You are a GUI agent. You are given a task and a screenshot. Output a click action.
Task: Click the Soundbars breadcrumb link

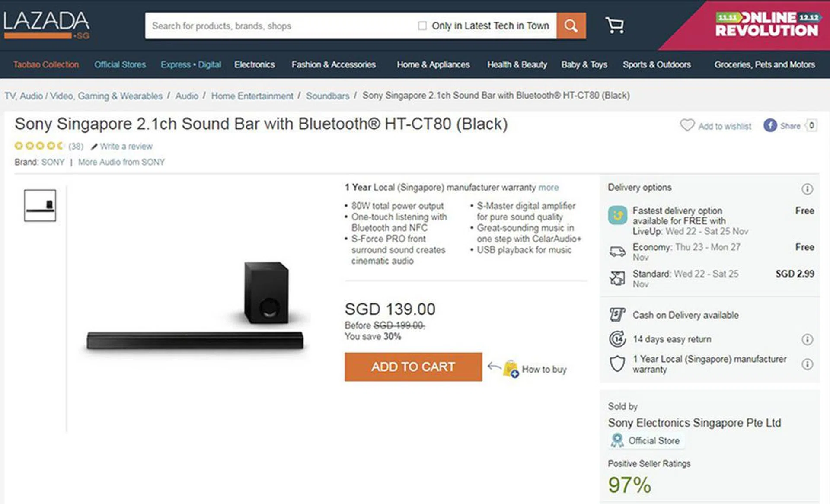click(x=327, y=96)
